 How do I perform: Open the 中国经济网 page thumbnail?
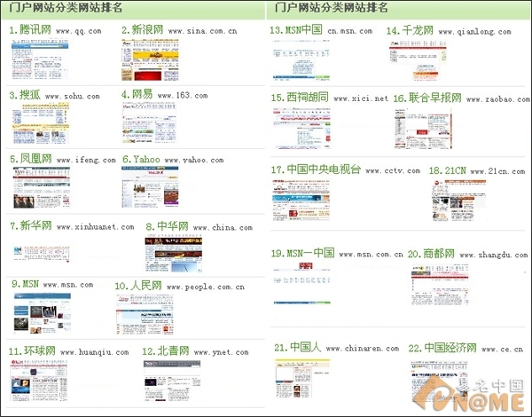439,381
